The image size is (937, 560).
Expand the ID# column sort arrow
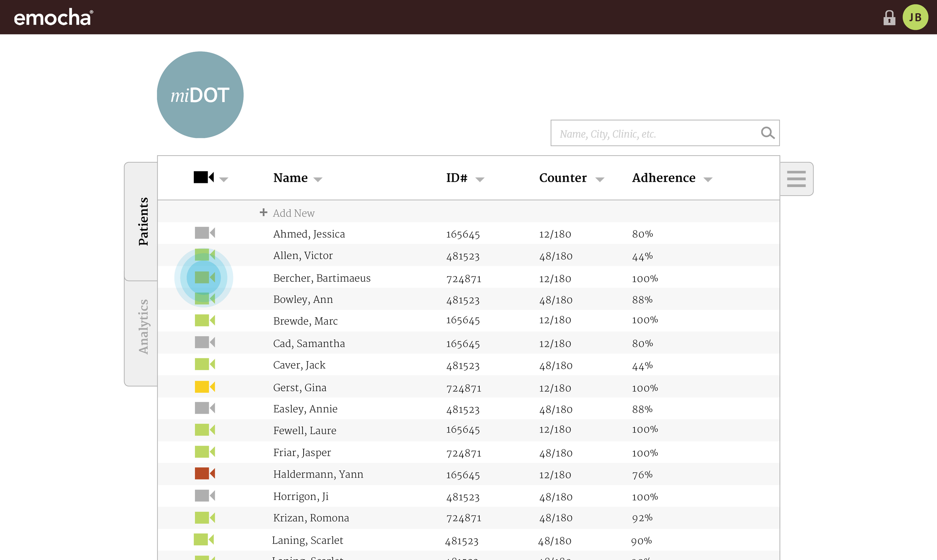click(480, 180)
